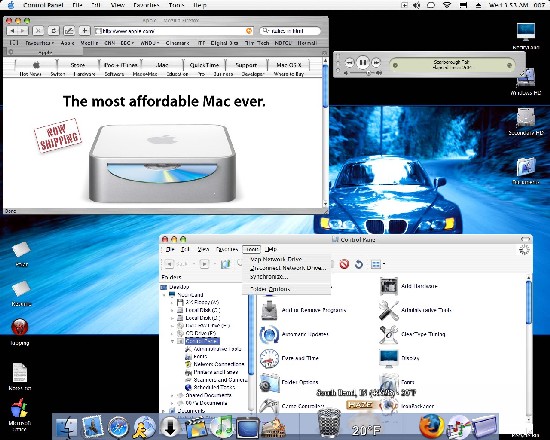Screen dimensions: 550x440
Task: Click the Firefox icon in the dock
Action: 431,426
